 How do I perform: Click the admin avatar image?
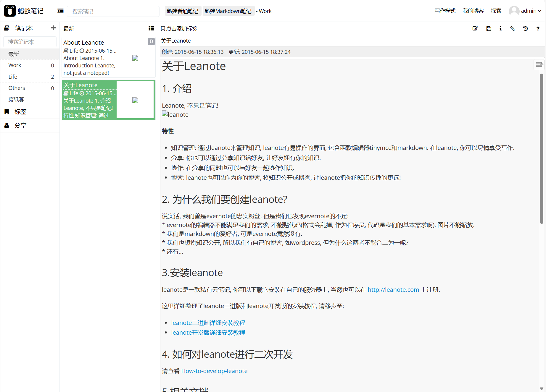pyautogui.click(x=514, y=11)
